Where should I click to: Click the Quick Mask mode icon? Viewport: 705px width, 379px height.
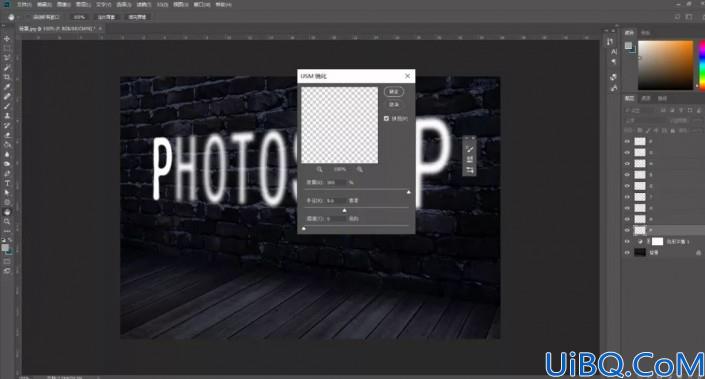[7, 261]
